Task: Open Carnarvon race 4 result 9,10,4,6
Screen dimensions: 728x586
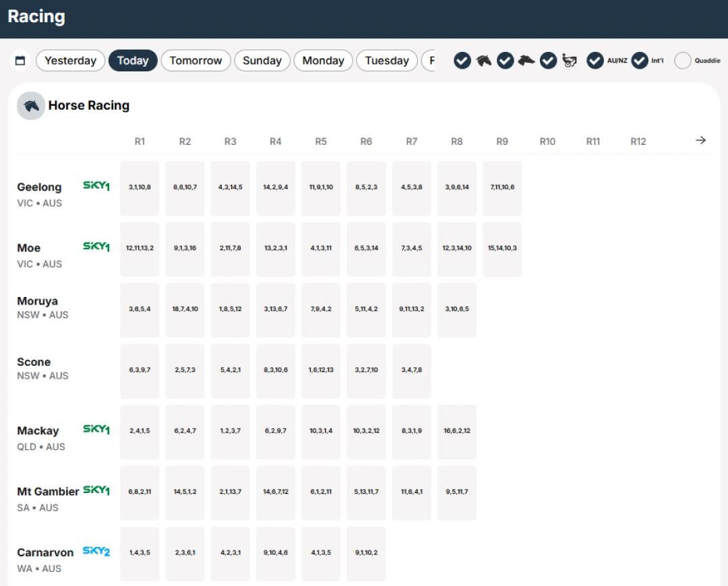Action: 276,554
